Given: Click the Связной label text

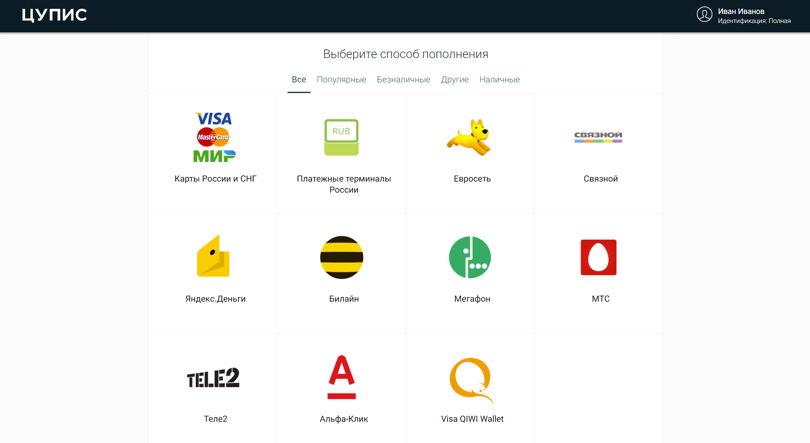Looking at the screenshot, I should pyautogui.click(x=600, y=179).
